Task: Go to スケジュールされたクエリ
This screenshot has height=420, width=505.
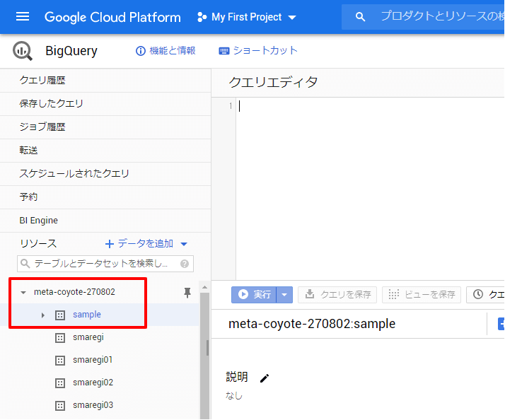Action: tap(74, 173)
